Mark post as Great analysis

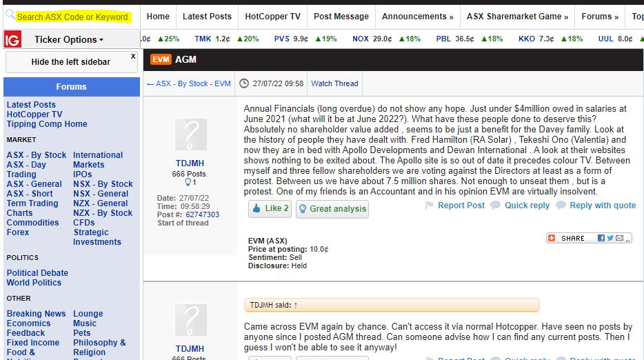coord(332,209)
